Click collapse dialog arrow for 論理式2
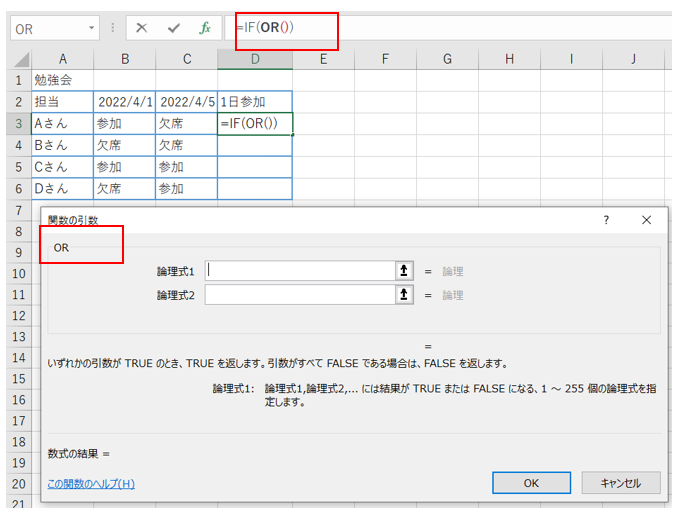The image size is (683, 516). pos(405,294)
